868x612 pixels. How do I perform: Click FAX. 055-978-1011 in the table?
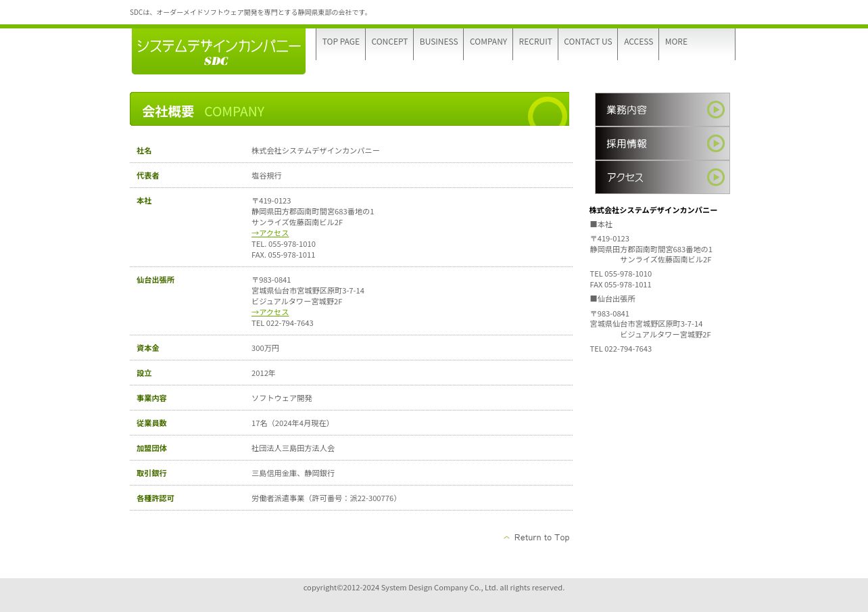(283, 255)
